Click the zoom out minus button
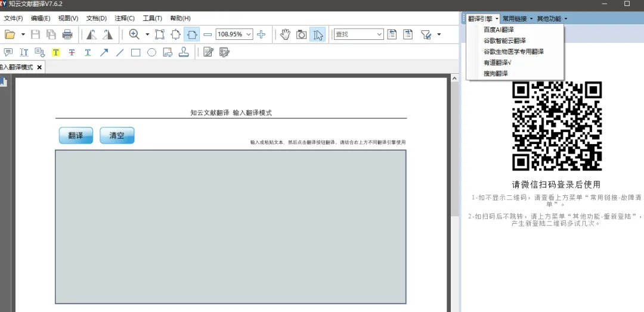644x312 pixels. pos(208,35)
